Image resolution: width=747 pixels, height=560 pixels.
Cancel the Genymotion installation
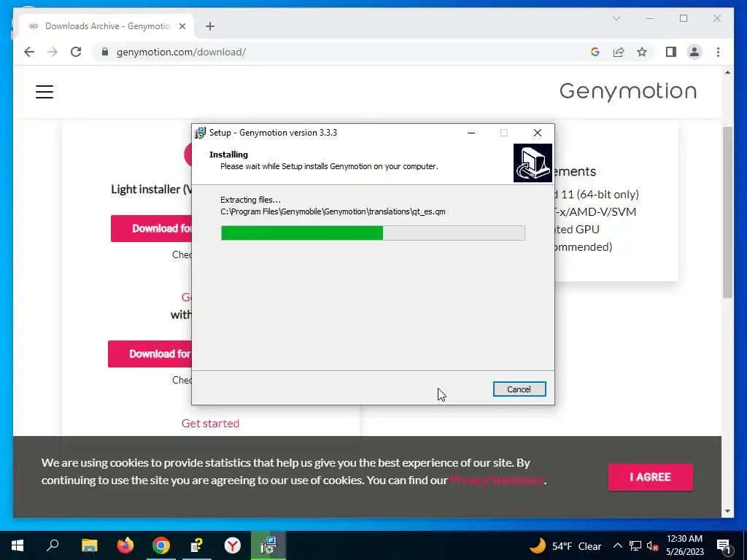(519, 389)
